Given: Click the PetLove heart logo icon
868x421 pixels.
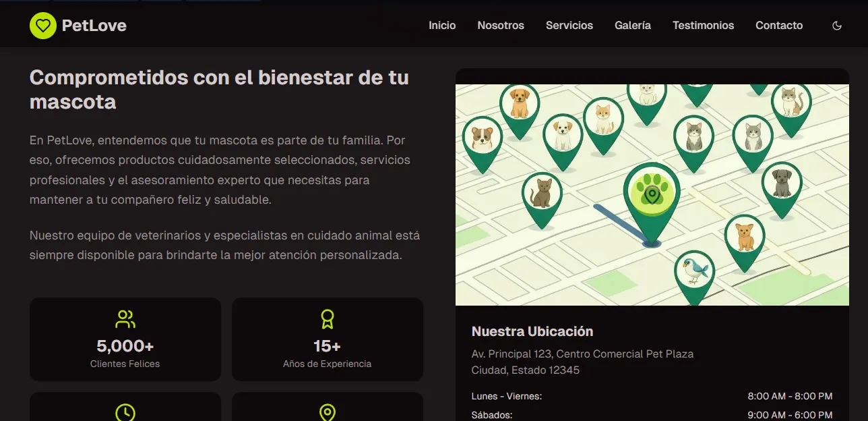Looking at the screenshot, I should point(43,26).
